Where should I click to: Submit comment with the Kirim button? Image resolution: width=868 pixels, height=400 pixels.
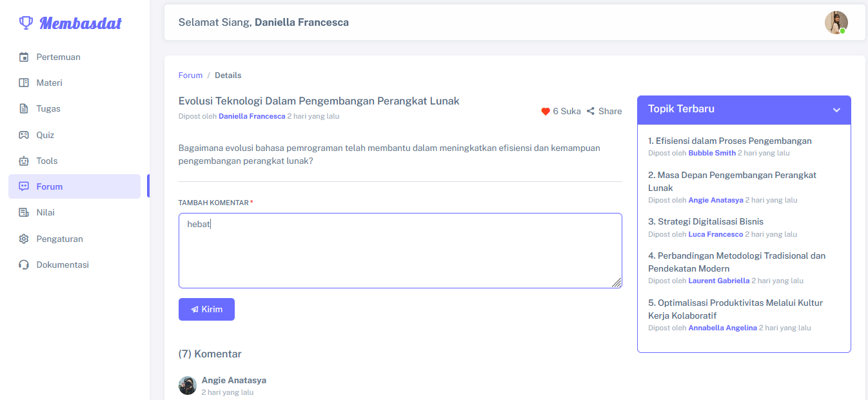(x=206, y=309)
